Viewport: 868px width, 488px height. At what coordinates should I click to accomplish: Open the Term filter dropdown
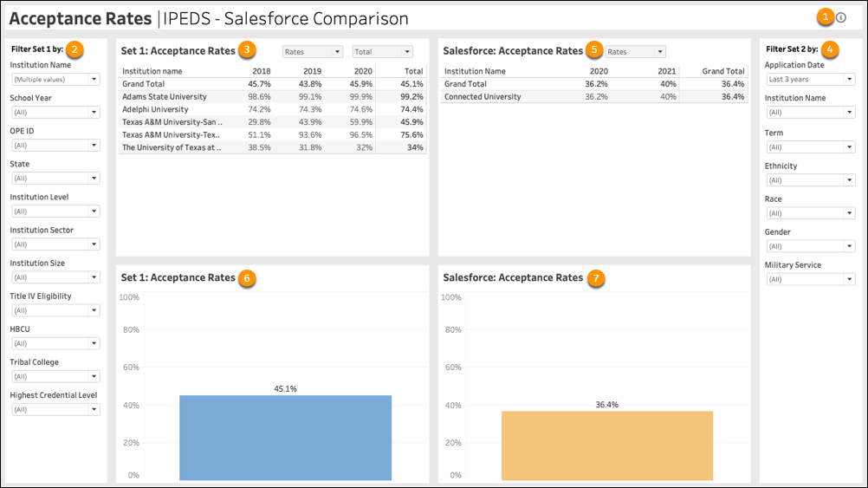pyautogui.click(x=811, y=147)
